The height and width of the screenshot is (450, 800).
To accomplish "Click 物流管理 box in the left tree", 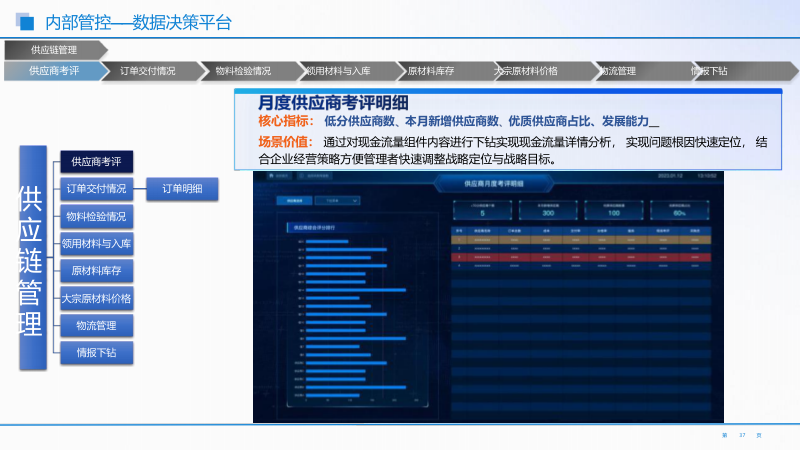I will coord(96,325).
